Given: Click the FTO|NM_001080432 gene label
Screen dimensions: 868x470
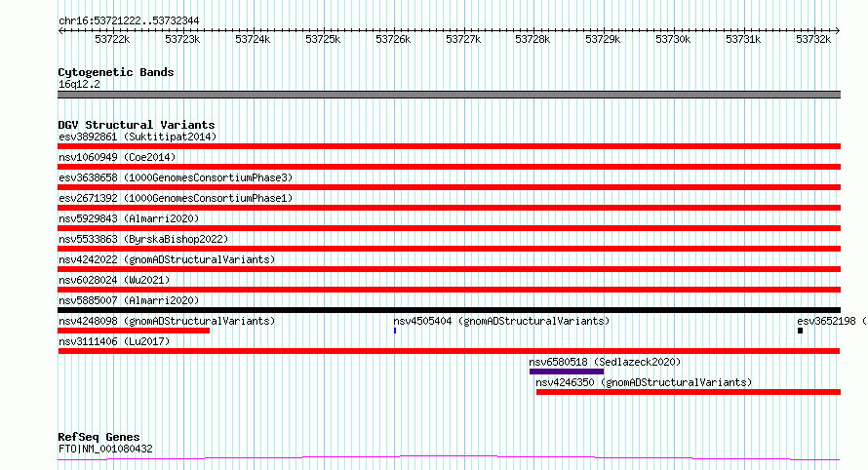Looking at the screenshot, I should click(105, 449).
